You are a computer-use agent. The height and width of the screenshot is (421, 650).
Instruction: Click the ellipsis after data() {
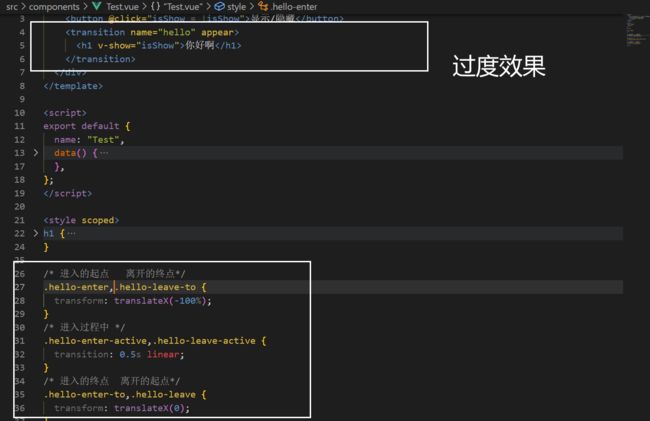pos(104,153)
